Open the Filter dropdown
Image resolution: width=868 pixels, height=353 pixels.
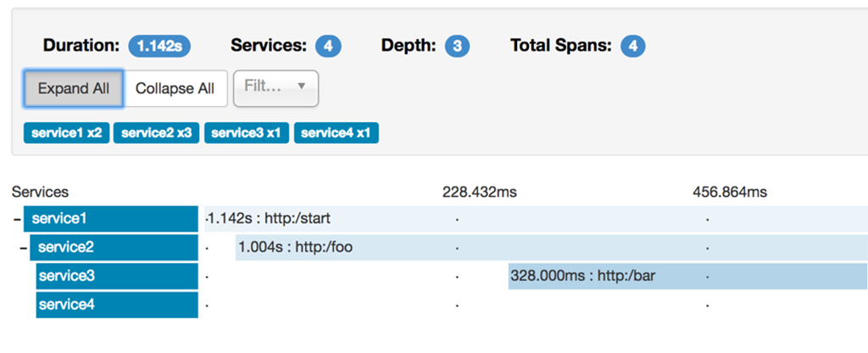coord(275,87)
